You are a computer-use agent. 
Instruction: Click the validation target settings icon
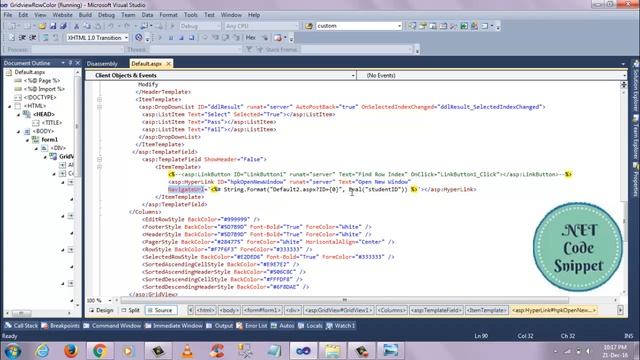(139, 38)
